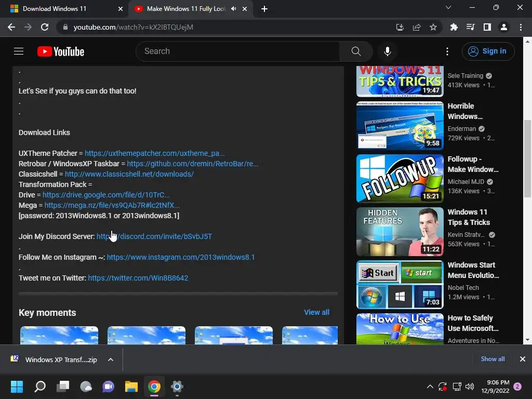The width and height of the screenshot is (532, 399).
Task: Click Show all downloads
Action: pos(493,359)
